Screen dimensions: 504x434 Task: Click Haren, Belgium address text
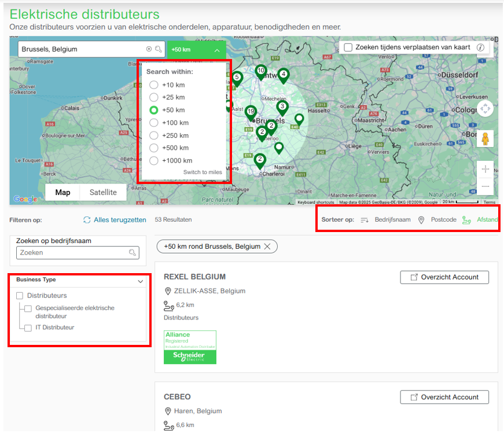(x=198, y=411)
